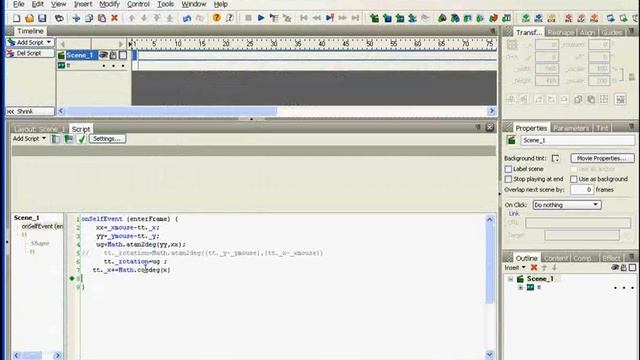
Task: Click the blue Undo arrow icon
Action: coord(187,18)
